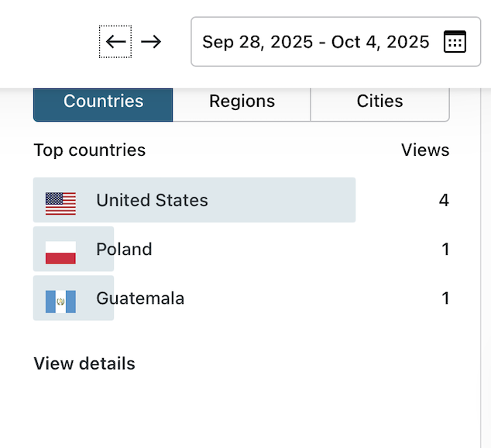Switch to the Countries tab

[x=103, y=102]
